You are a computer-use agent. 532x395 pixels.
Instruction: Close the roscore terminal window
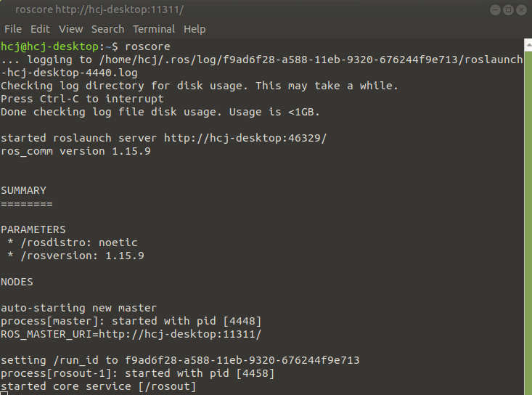tap(521, 10)
